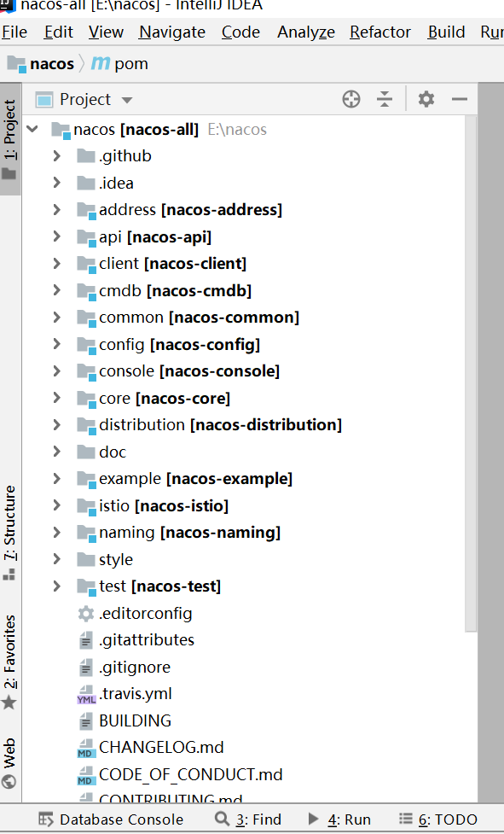Click the CODE_OF_CONDUCT.md MD file icon

tap(85, 775)
